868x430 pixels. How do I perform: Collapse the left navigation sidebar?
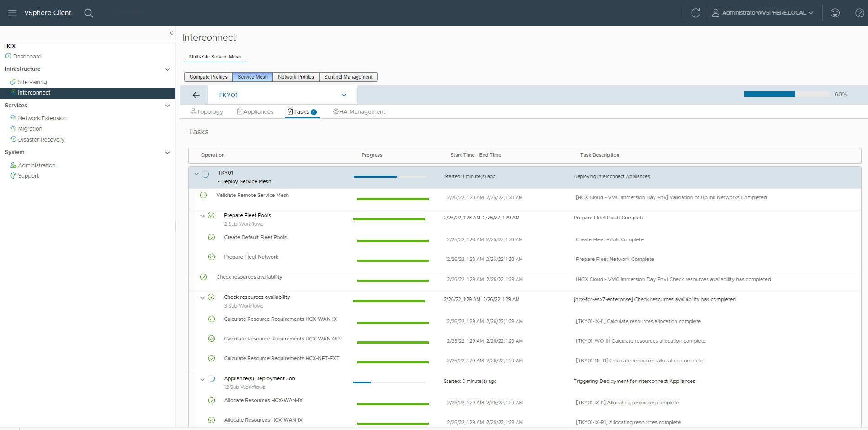click(x=171, y=33)
